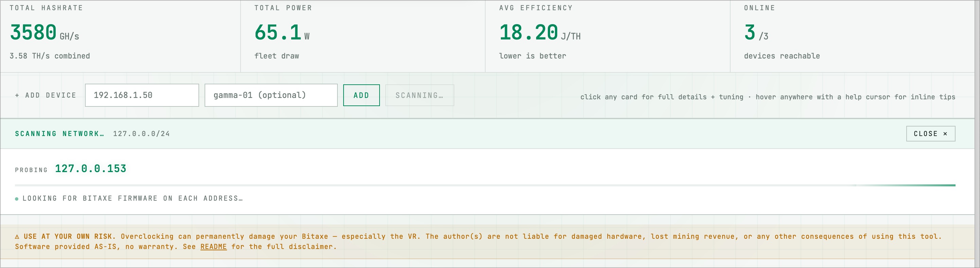Click the probing address 127.0.0.153
The height and width of the screenshot is (268, 980).
[90, 169]
